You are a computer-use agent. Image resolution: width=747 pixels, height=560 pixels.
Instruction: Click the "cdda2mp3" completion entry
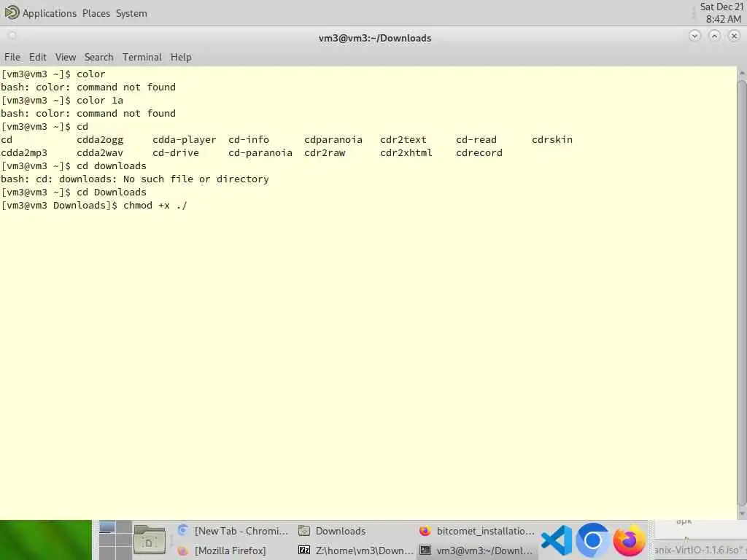24,153
